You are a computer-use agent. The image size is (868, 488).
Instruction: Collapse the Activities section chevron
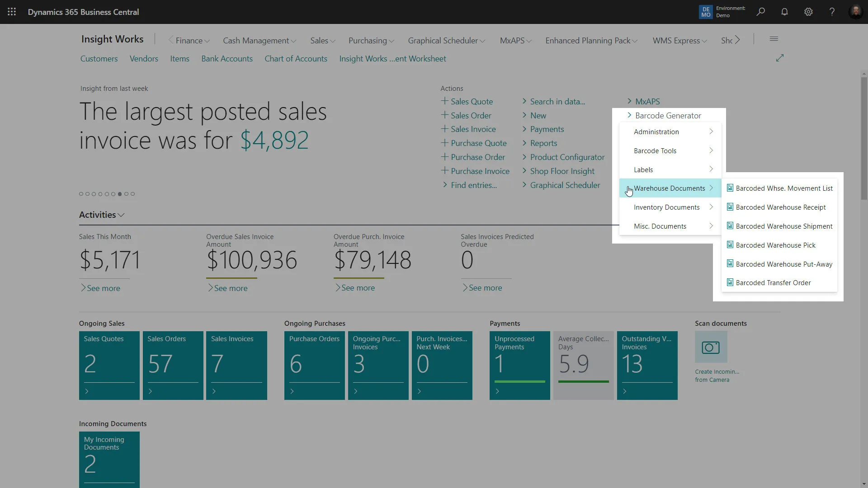tap(121, 215)
